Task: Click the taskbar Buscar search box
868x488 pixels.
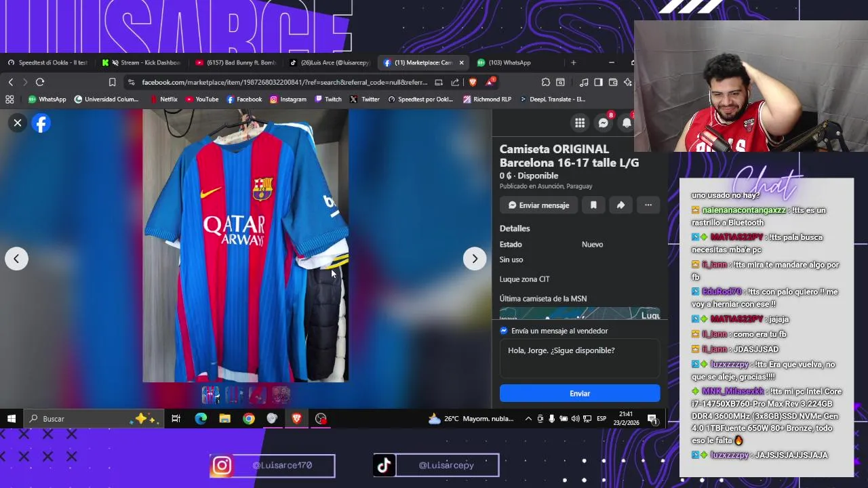Action: 92,419
